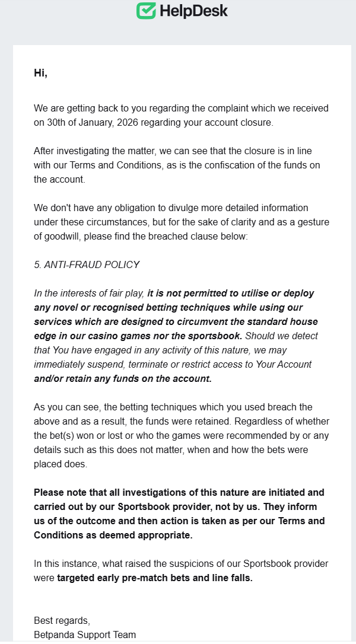
Task: Click the italic text "In the interests of fair play"
Action: (90, 293)
